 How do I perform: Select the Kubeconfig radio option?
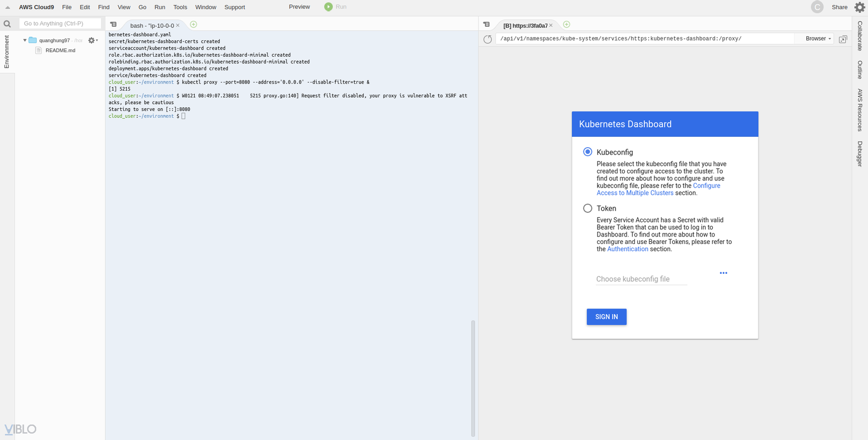click(x=588, y=152)
